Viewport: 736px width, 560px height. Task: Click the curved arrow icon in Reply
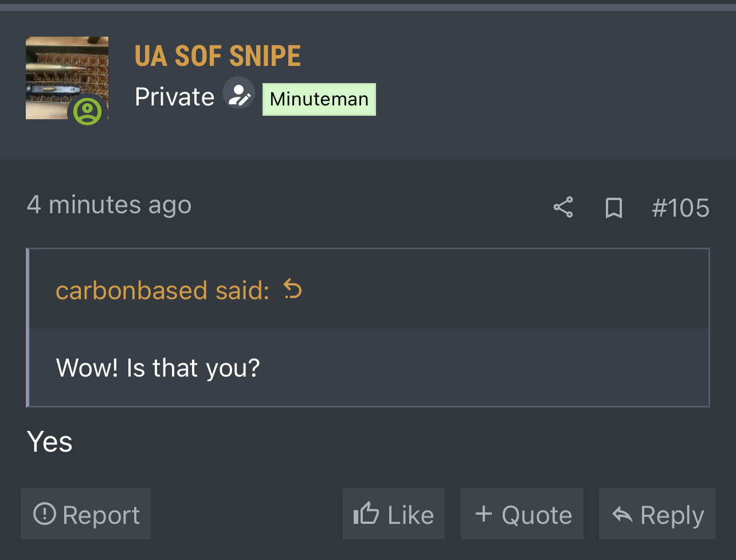623,514
